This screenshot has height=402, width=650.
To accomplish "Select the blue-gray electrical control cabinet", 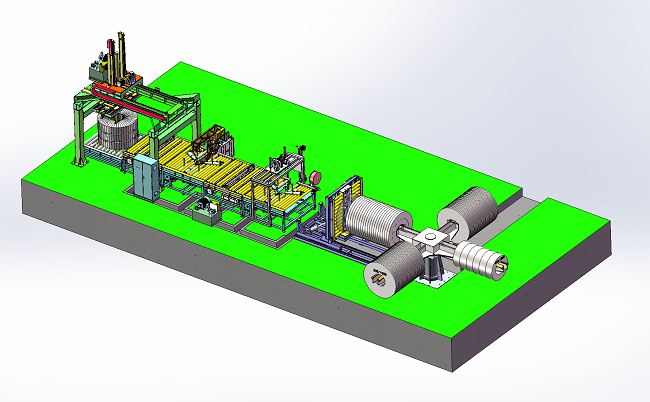I will 146,178.
